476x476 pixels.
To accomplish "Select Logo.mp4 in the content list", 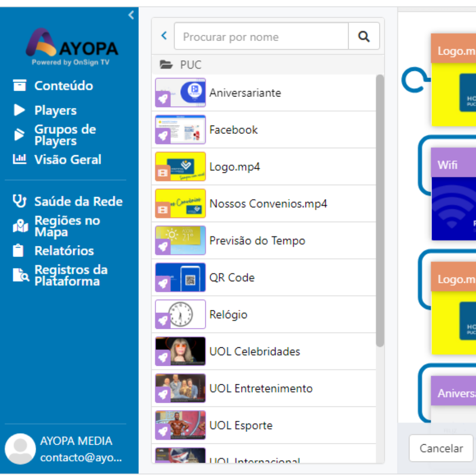I will [264, 167].
